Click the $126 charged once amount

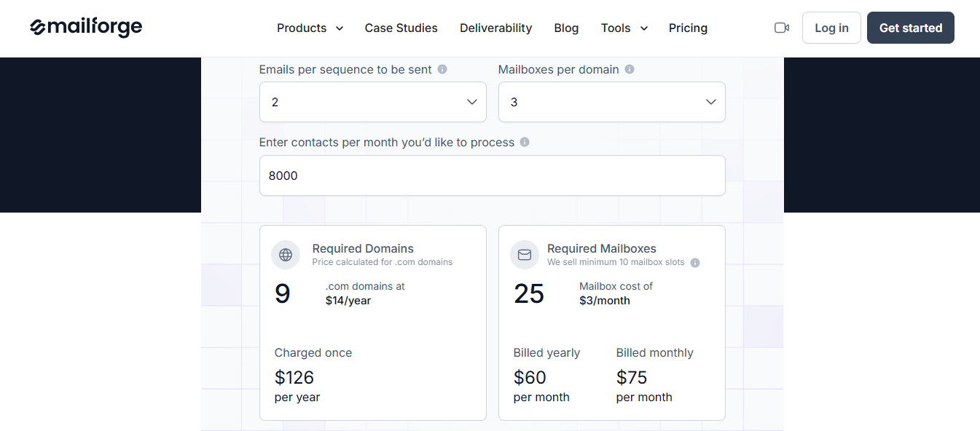294,377
